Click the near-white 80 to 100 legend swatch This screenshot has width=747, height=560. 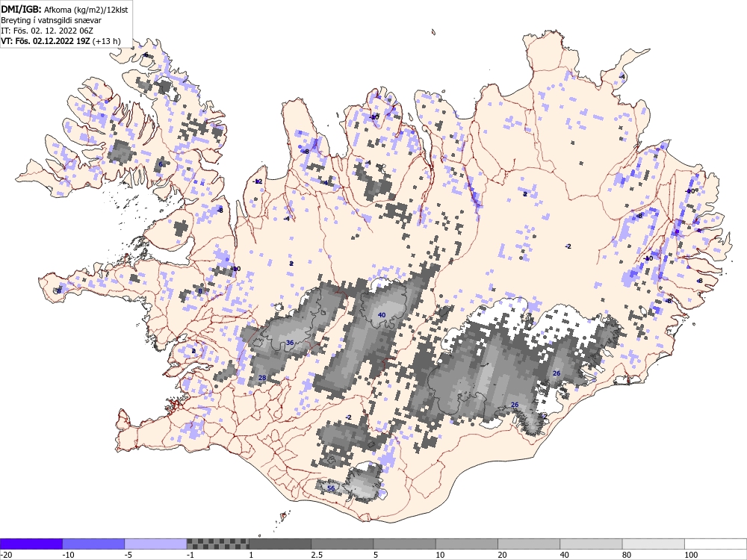653,544
